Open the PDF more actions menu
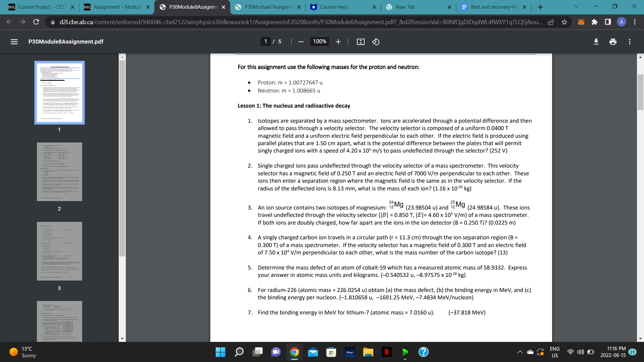The height and width of the screenshot is (362, 644). (630, 42)
